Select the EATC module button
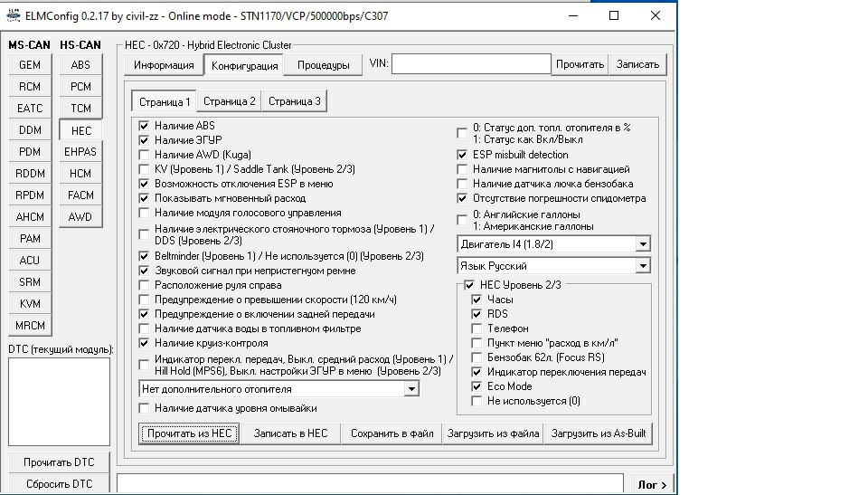The height and width of the screenshot is (495, 868). coord(30,108)
